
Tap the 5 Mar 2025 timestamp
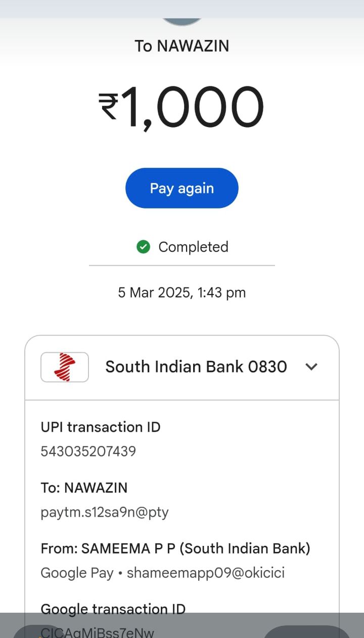pyautogui.click(x=181, y=292)
